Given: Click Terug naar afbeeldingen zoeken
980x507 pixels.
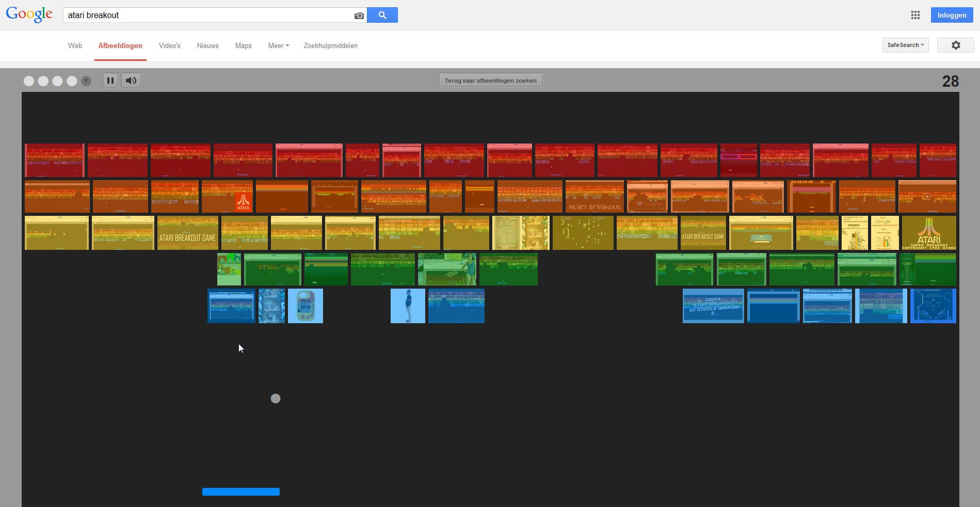Looking at the screenshot, I should tap(490, 80).
